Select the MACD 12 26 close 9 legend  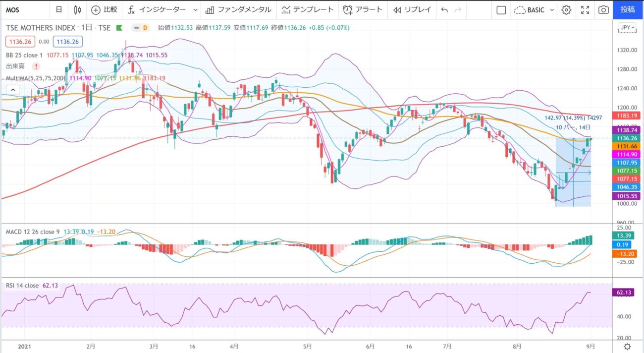(x=32, y=232)
